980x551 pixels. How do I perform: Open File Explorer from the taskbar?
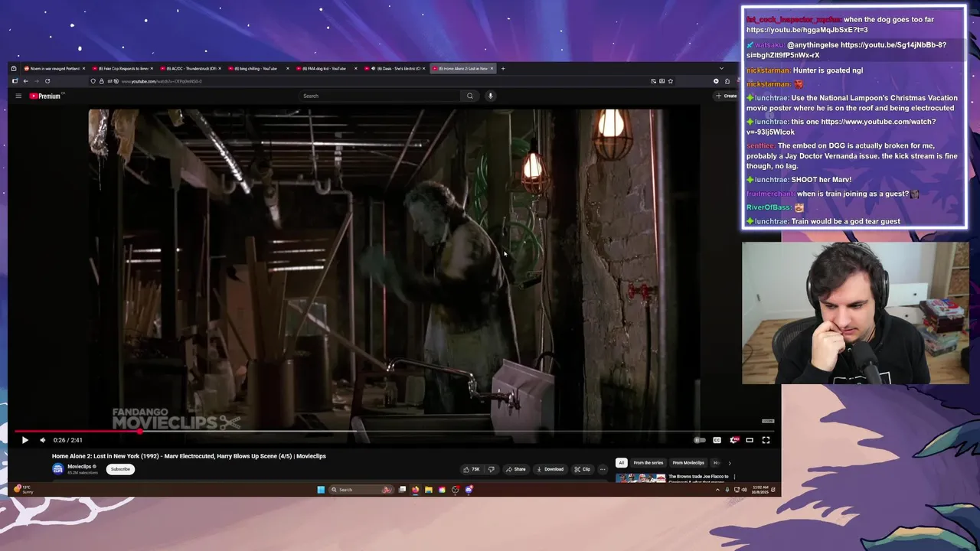coord(429,490)
